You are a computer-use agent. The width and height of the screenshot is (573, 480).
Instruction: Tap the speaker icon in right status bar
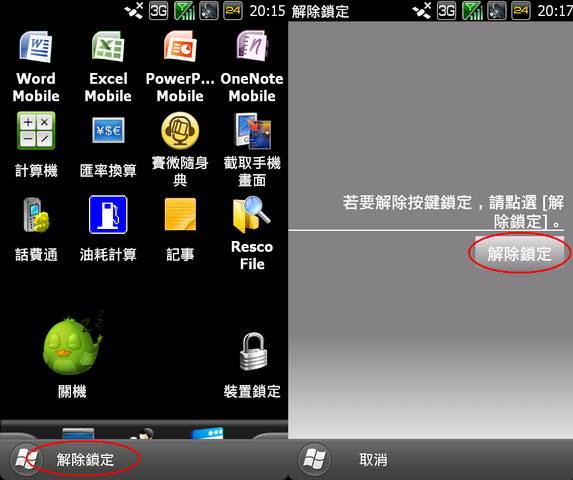pos(497,11)
